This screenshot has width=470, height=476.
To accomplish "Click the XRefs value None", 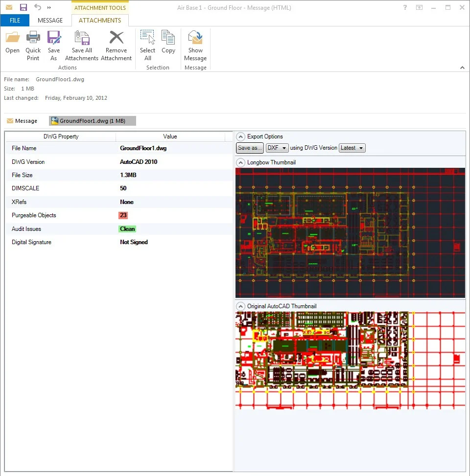I will pos(127,202).
